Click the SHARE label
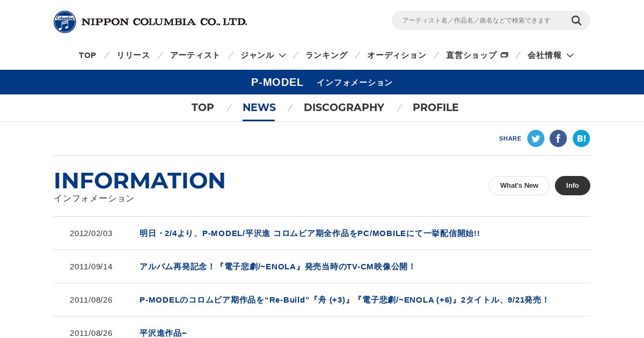 [x=510, y=138]
